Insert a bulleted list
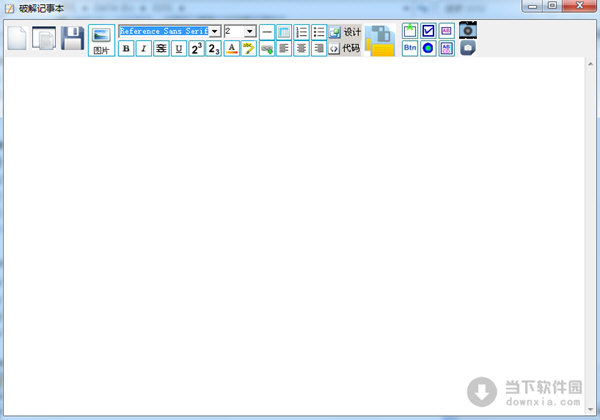Screen dimensions: 600x420 pyautogui.click(x=319, y=32)
